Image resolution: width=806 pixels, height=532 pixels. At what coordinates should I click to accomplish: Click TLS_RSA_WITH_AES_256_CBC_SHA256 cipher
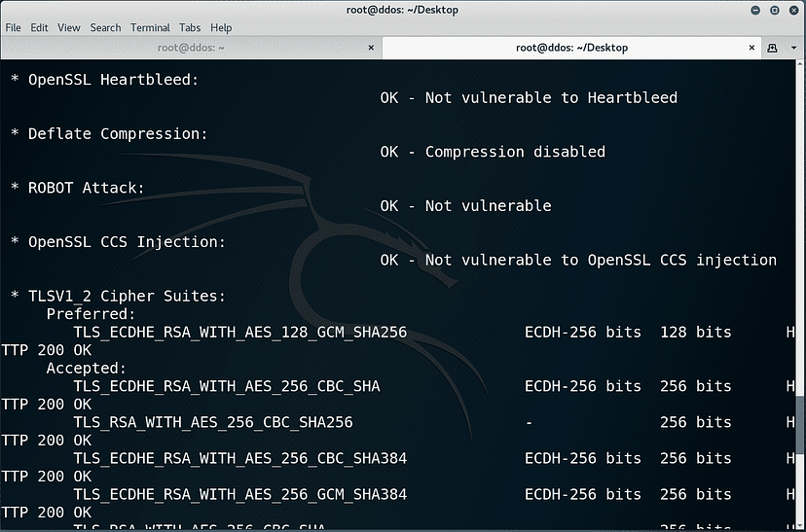213,422
